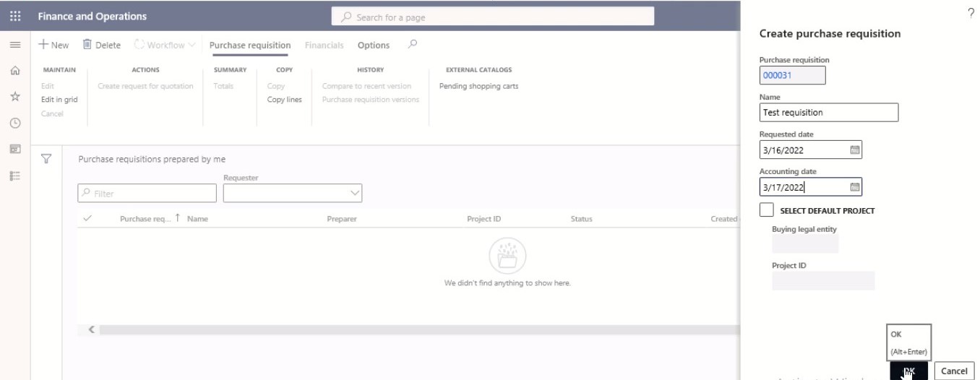Image resolution: width=980 pixels, height=380 pixels.
Task: Click Create request for quotation
Action: click(x=145, y=86)
